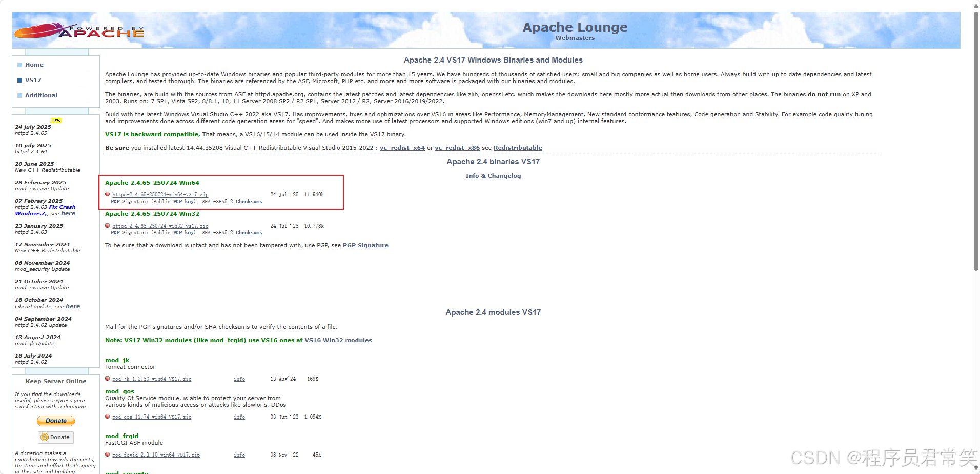Open Info & Changelog link

pos(493,176)
